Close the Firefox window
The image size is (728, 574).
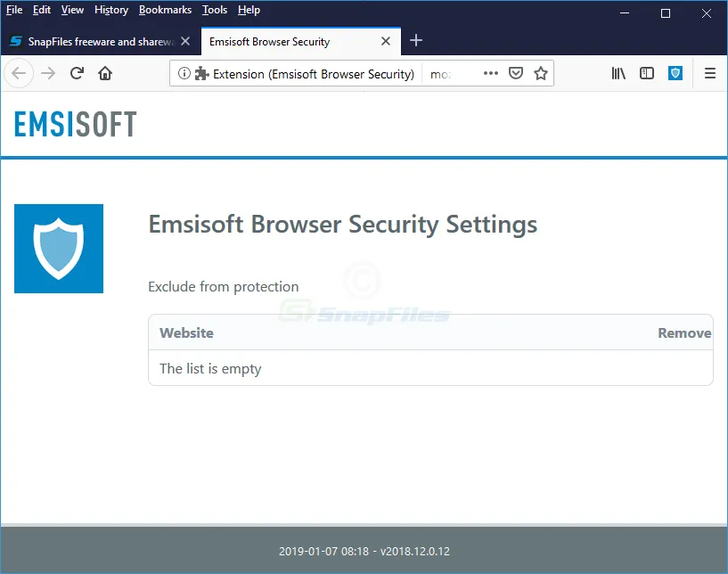pos(707,13)
